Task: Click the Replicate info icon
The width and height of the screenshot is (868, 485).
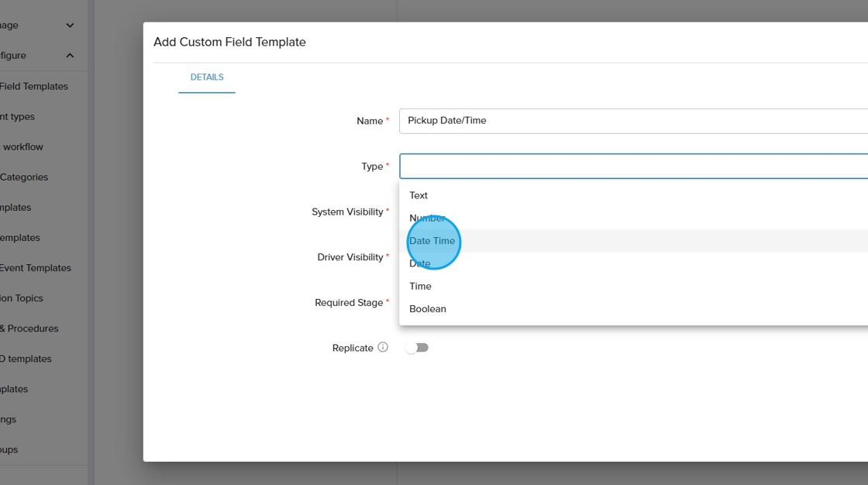Action: (x=383, y=348)
